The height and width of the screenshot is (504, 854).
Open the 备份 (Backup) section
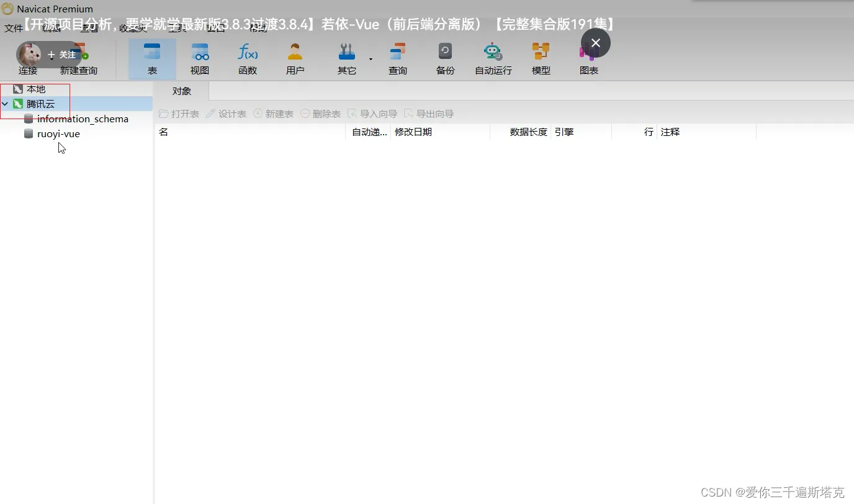(x=446, y=59)
